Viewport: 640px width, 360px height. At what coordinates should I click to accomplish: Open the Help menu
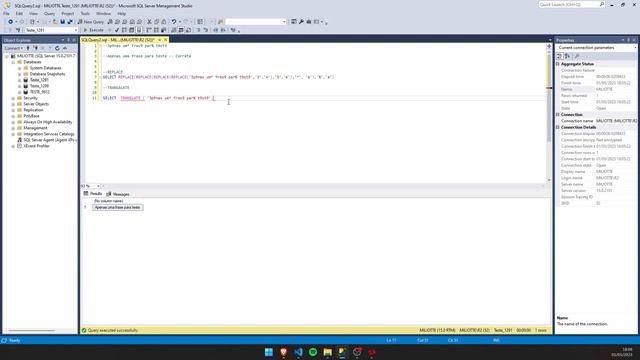pyautogui.click(x=122, y=13)
